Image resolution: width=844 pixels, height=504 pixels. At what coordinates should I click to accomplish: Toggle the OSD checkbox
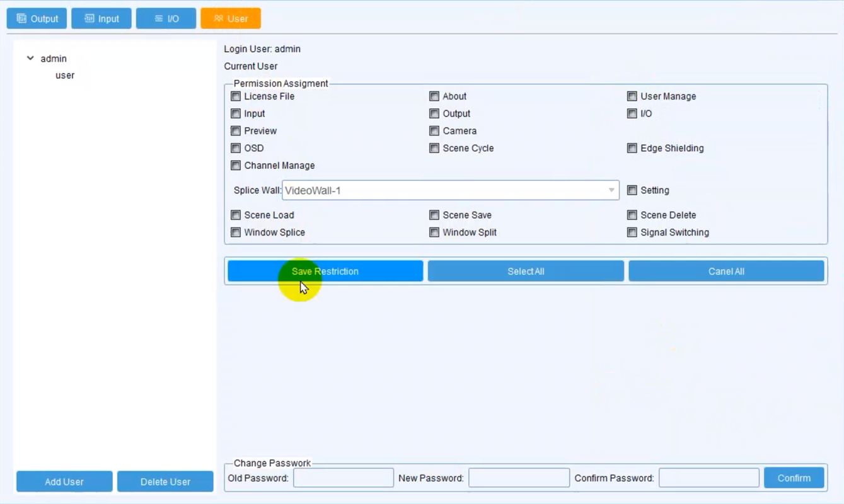pos(236,148)
